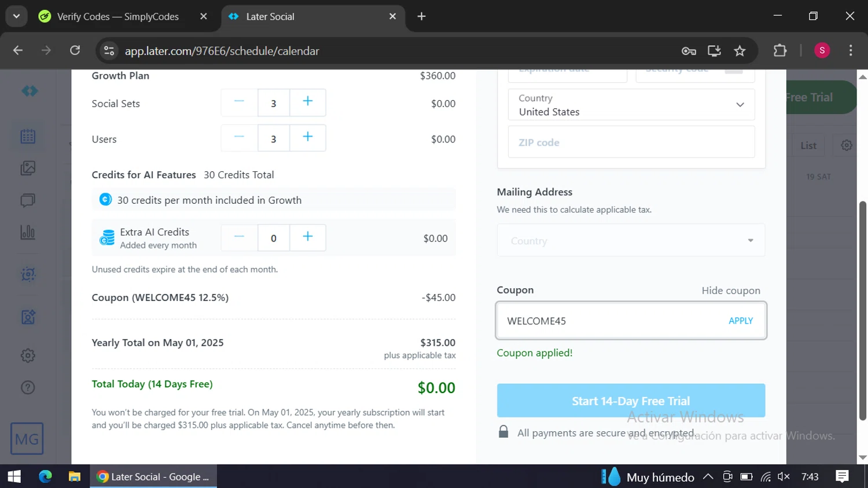Open the tab search dropdown arrow
The height and width of the screenshot is (488, 868).
(x=16, y=16)
